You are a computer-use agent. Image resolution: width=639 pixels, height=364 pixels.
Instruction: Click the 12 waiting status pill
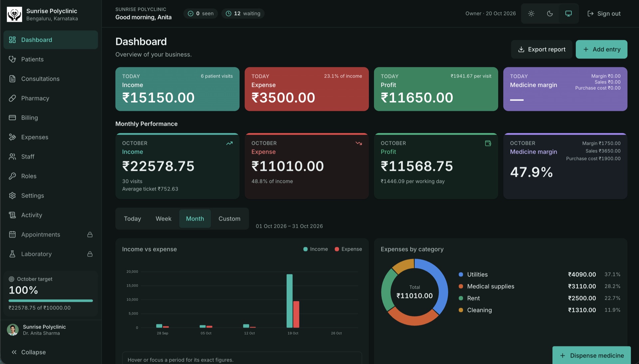(243, 14)
